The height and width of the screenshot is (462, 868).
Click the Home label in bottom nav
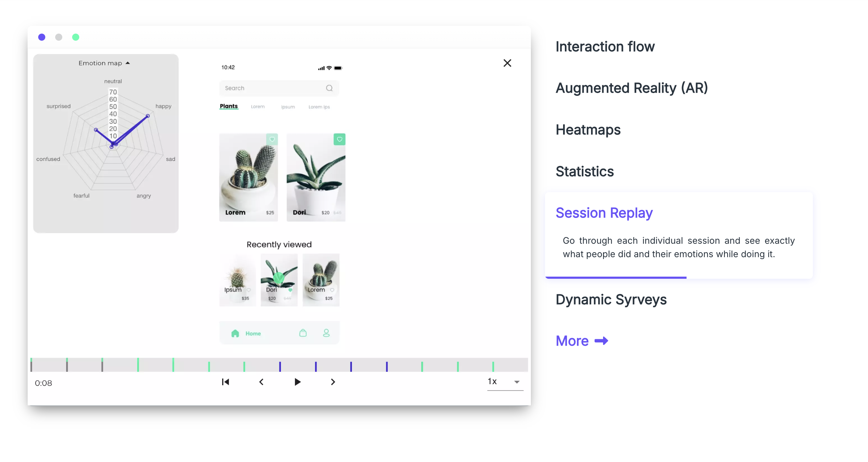(x=253, y=334)
